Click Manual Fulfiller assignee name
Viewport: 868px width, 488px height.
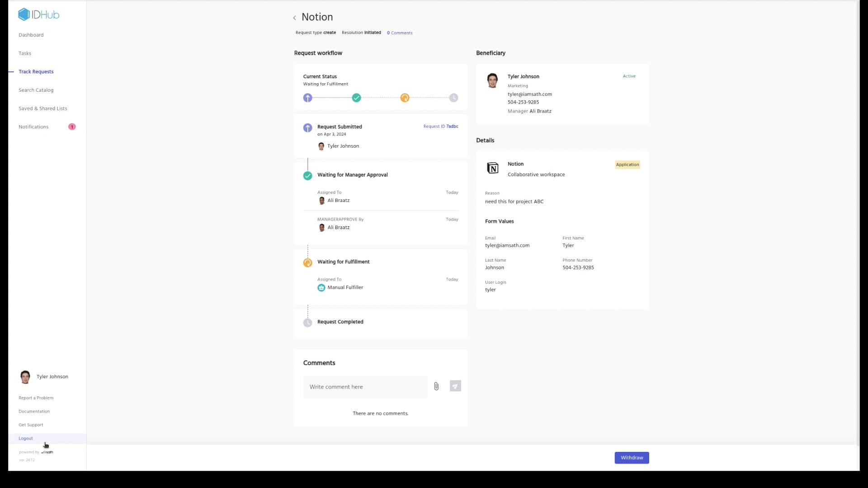345,287
